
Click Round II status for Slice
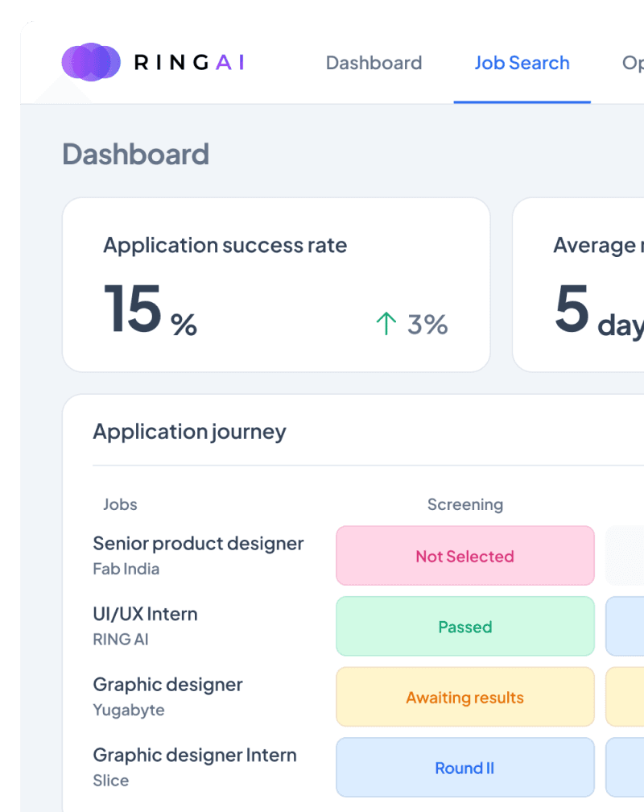click(x=464, y=767)
